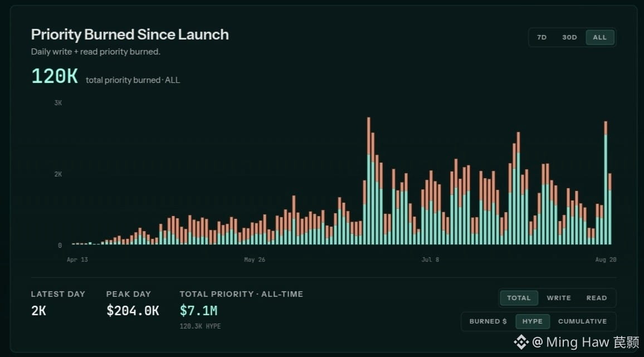Image resolution: width=644 pixels, height=357 pixels.
Task: Click the 'Priority Burned Since Launch' heading
Action: tap(130, 35)
